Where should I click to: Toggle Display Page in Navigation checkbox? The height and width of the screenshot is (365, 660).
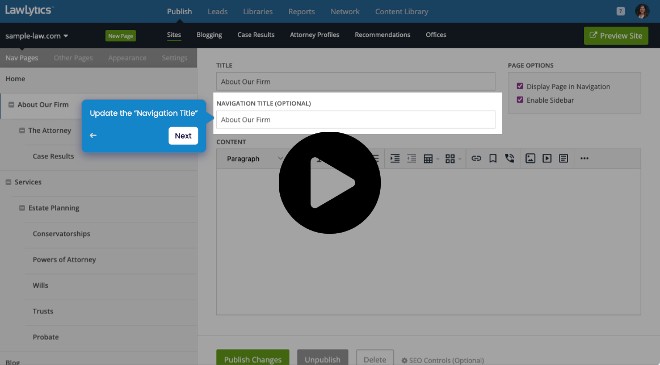520,86
